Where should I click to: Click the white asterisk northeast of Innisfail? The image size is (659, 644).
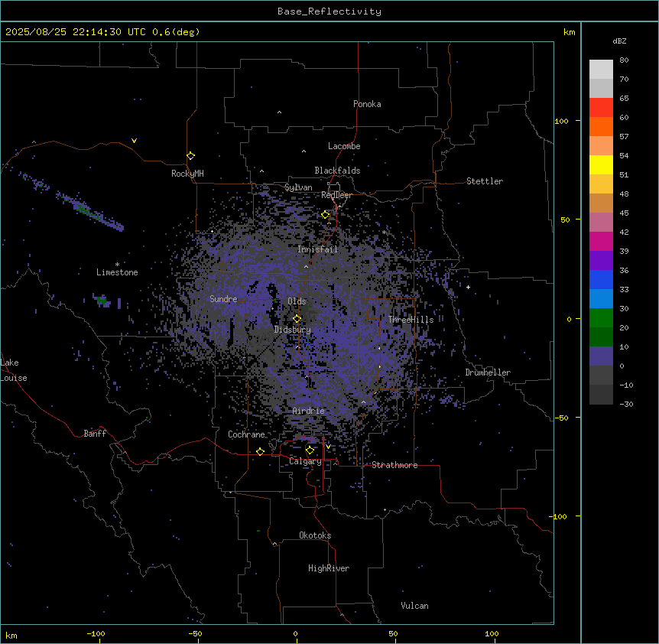point(384,232)
